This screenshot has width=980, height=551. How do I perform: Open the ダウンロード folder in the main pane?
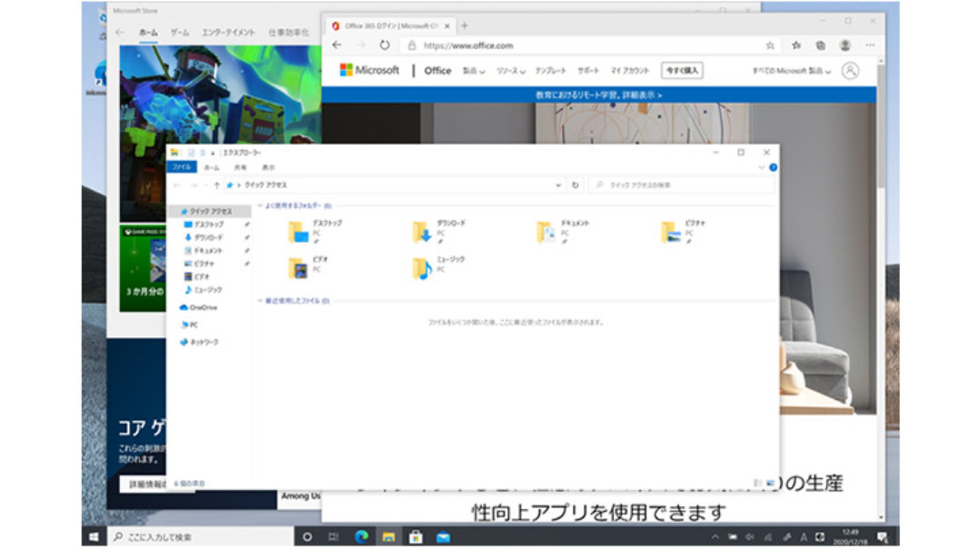(439, 232)
